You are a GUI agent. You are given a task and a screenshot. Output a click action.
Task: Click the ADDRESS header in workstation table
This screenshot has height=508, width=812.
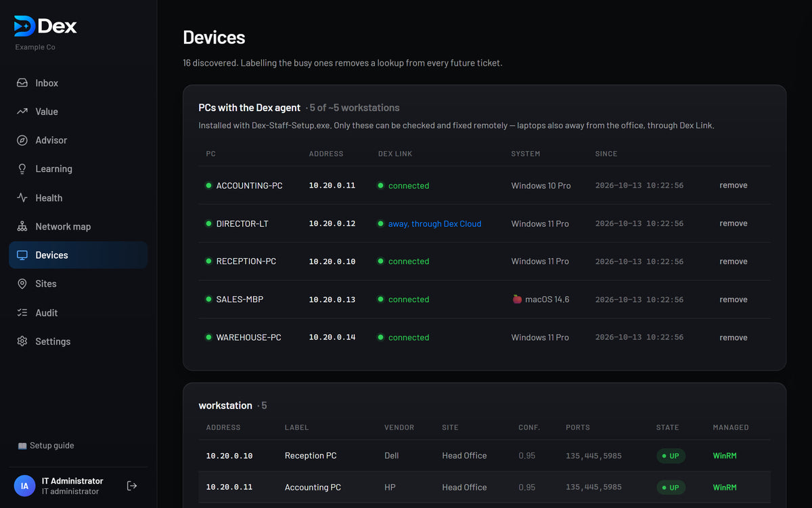coord(223,427)
